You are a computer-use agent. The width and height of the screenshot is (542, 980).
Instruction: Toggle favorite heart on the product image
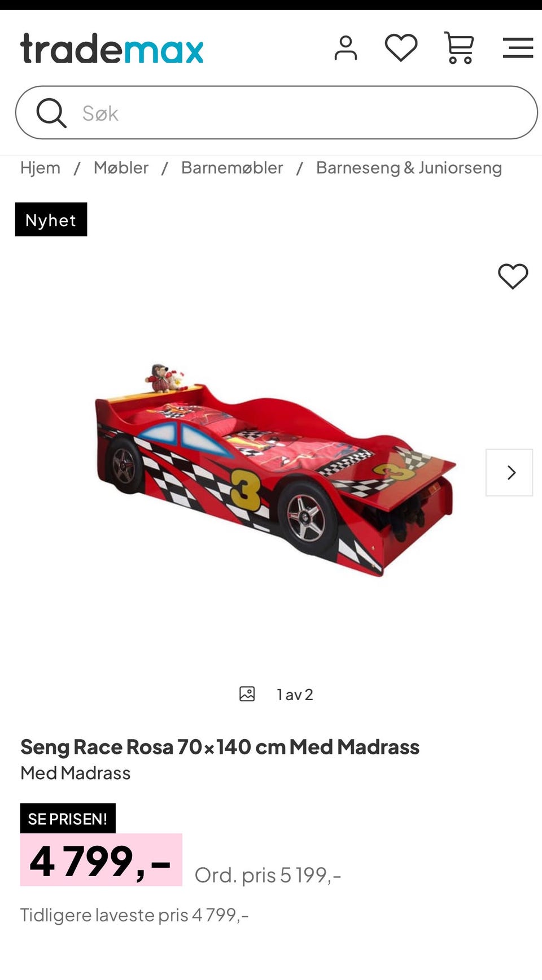tap(513, 276)
